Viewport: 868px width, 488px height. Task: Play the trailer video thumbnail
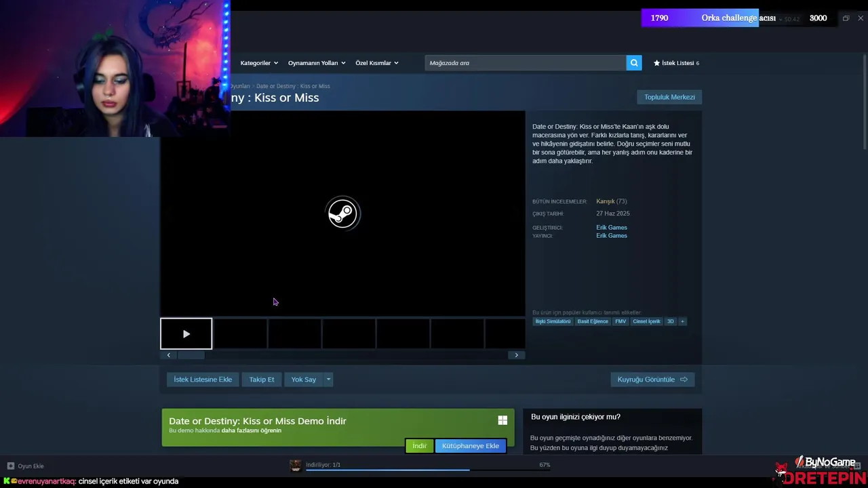coord(186,333)
